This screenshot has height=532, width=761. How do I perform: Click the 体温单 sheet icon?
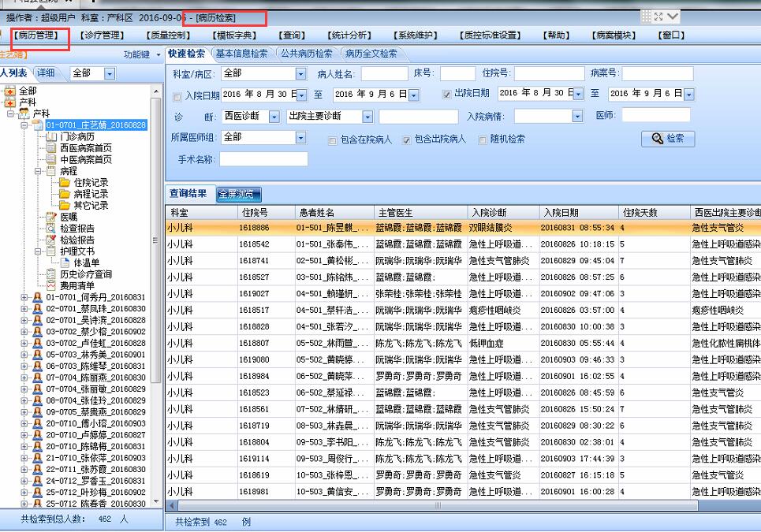[65, 263]
